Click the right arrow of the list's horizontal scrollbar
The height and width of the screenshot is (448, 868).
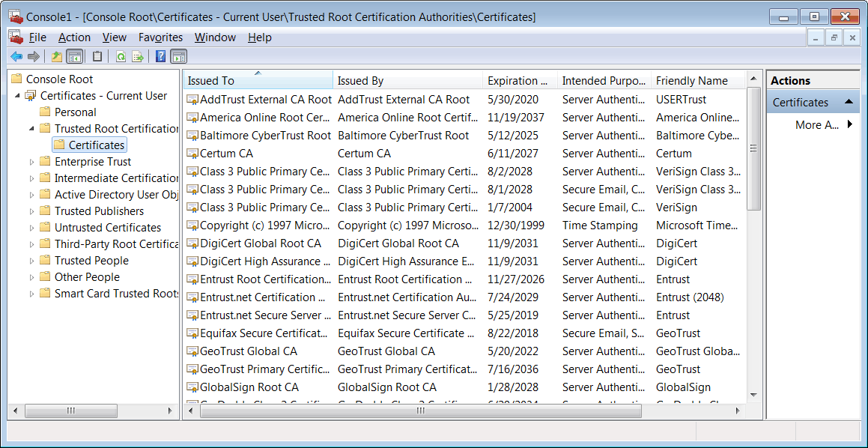click(x=738, y=411)
